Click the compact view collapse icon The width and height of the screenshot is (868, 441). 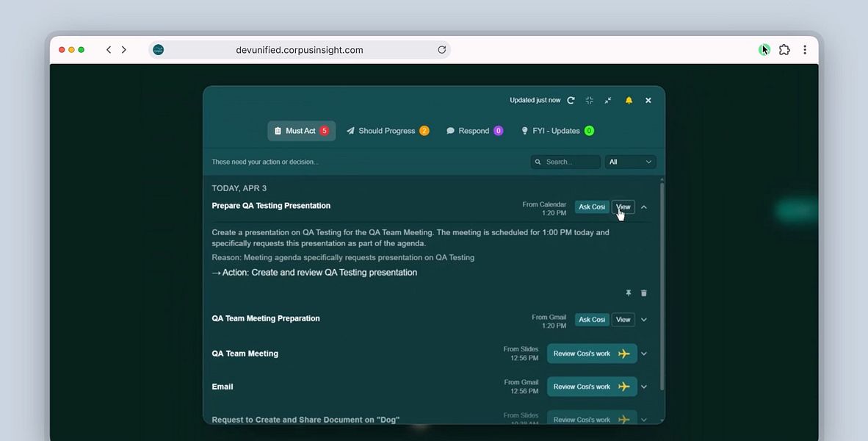(590, 100)
